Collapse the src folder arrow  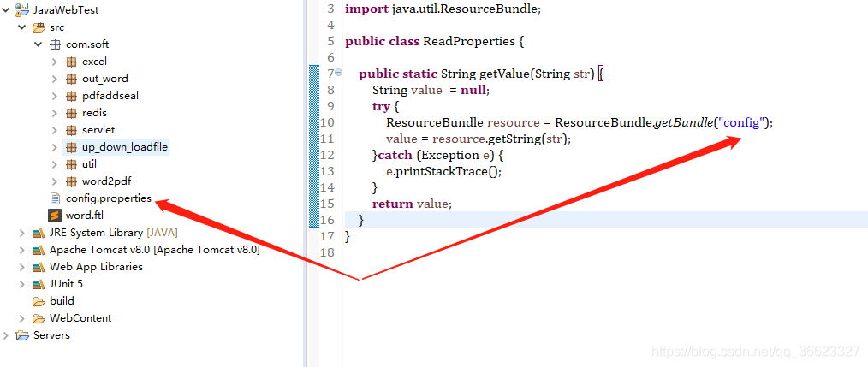click(21, 27)
